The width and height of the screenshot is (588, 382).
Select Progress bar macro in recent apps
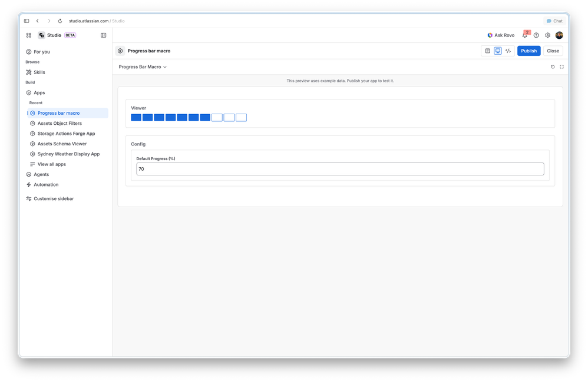68,113
